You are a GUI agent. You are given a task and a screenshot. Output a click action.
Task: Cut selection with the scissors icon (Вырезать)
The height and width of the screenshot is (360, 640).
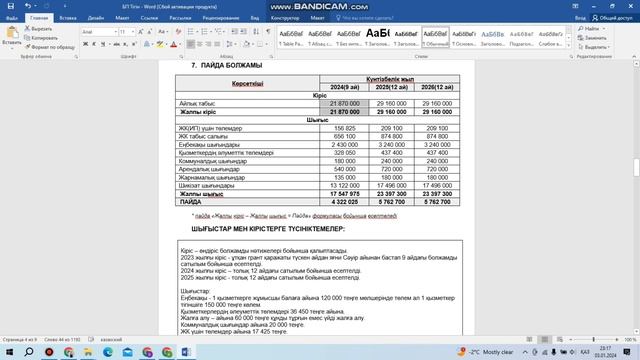[38, 29]
